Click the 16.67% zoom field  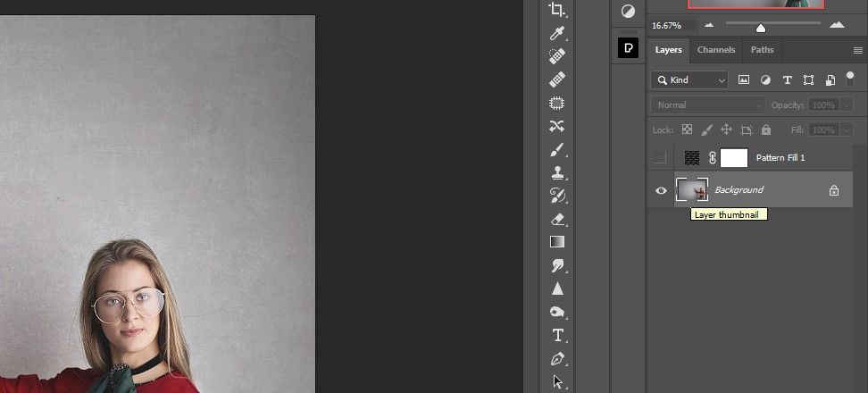(672, 26)
